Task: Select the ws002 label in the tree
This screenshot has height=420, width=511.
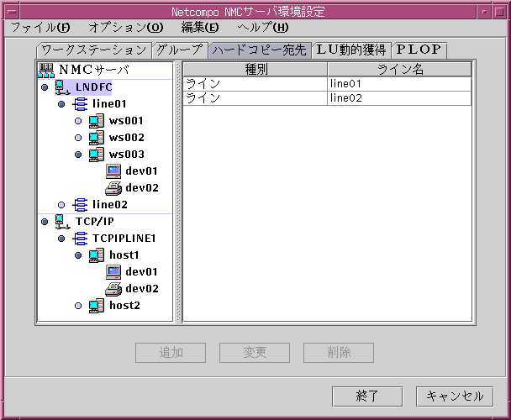Action: [x=126, y=138]
